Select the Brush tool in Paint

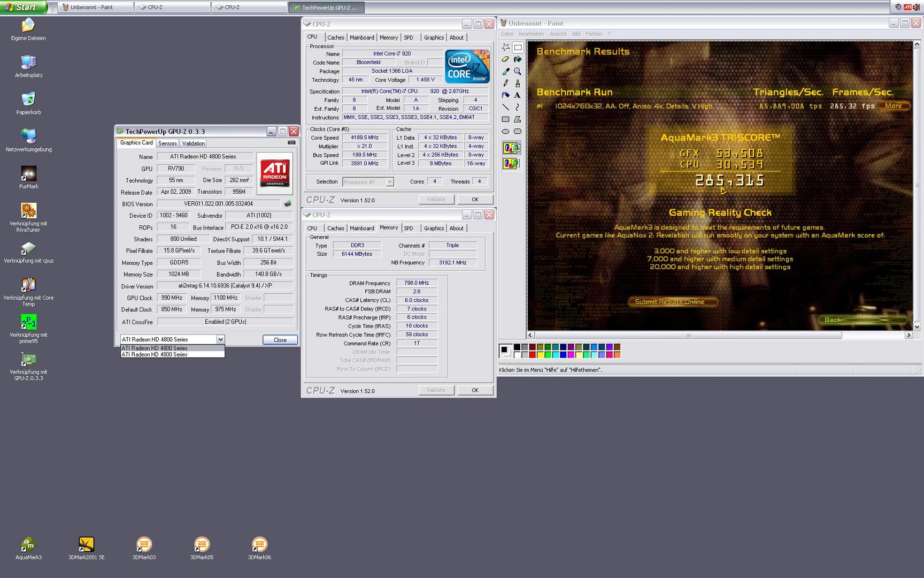tap(518, 83)
